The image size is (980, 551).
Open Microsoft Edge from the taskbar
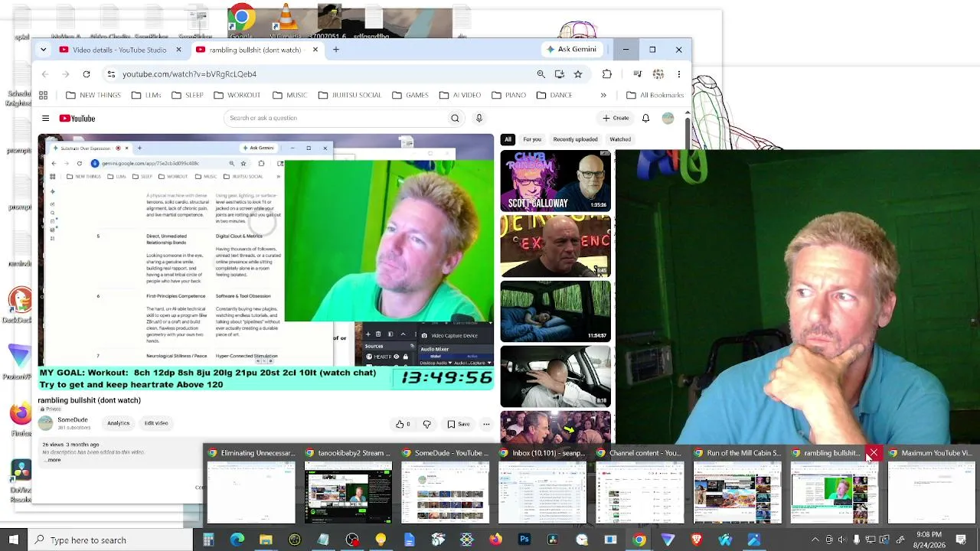(237, 540)
